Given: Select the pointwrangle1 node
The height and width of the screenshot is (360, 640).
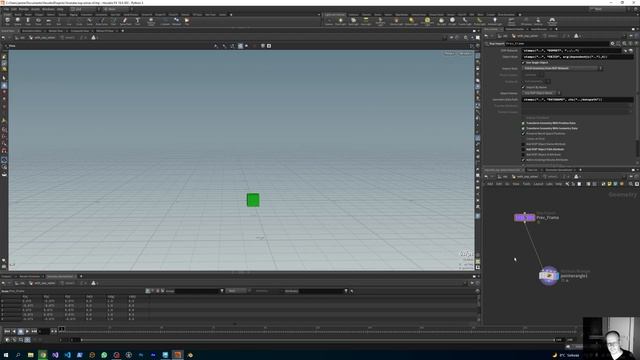Looking at the screenshot, I should [549, 276].
